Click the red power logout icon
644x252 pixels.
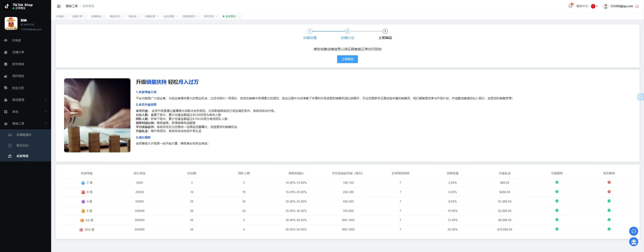[x=637, y=6]
